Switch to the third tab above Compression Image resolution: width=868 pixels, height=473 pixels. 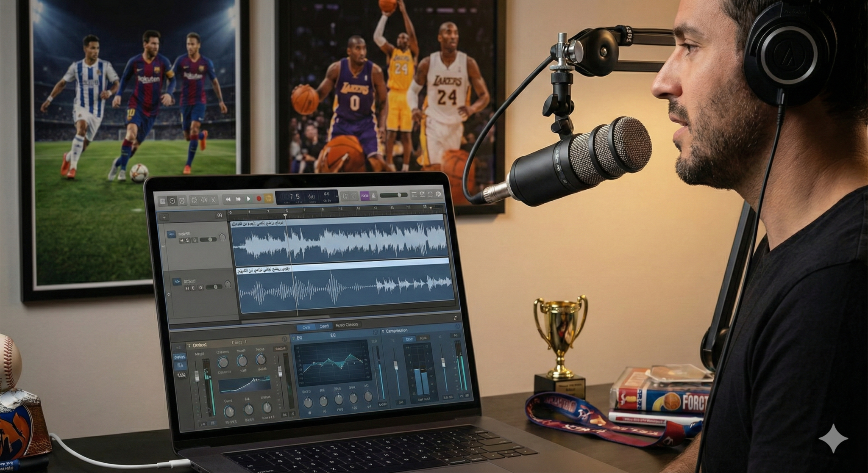pyautogui.click(x=347, y=325)
